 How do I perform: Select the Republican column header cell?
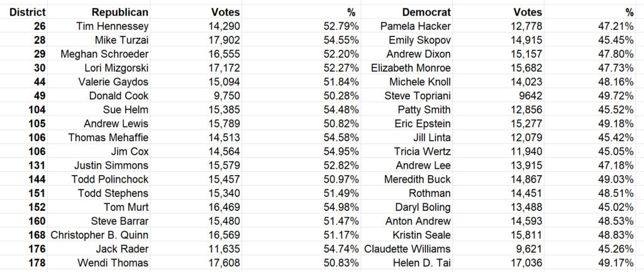(99, 13)
